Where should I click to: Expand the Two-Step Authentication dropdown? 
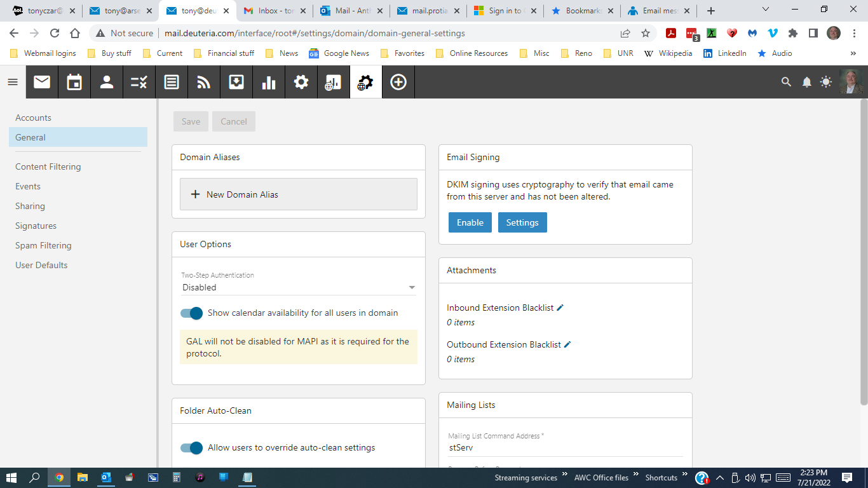click(x=298, y=287)
